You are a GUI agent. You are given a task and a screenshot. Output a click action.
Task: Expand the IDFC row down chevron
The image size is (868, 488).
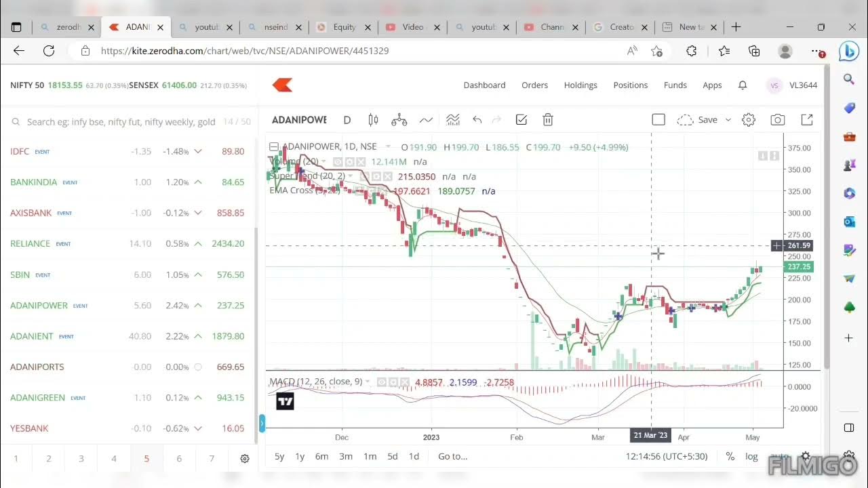click(x=198, y=151)
